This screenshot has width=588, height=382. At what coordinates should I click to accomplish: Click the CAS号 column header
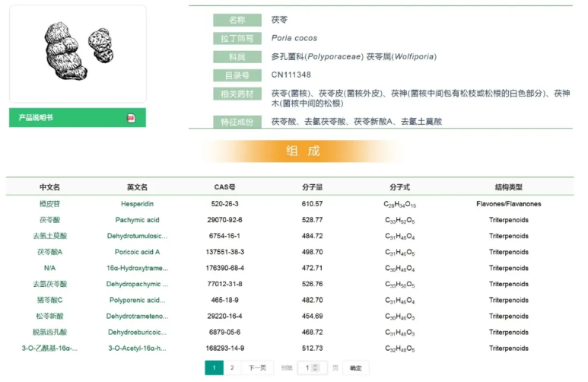(x=224, y=187)
